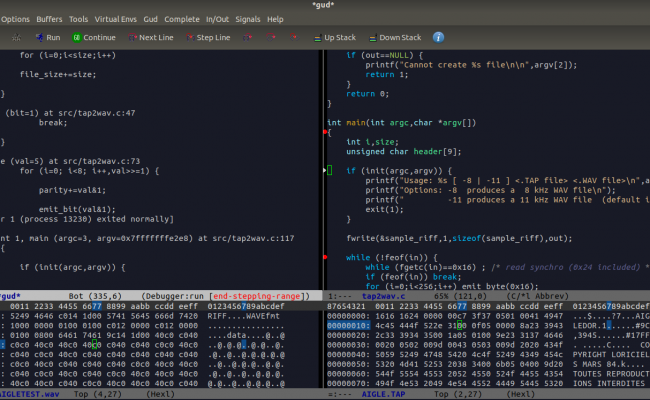Click the Step Line label
Screen dimensions: 650x400
tap(213, 38)
